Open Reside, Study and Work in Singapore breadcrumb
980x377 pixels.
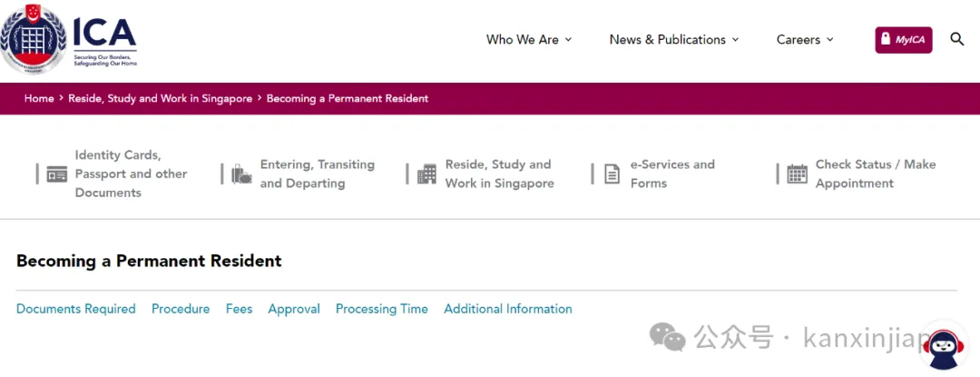tap(160, 99)
